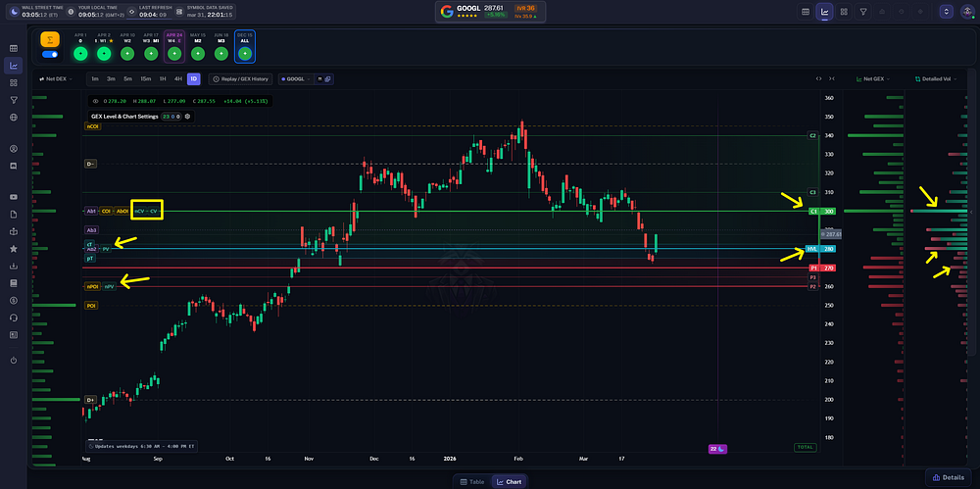
Task: Open the Net DEX dropdown
Action: [x=56, y=79]
